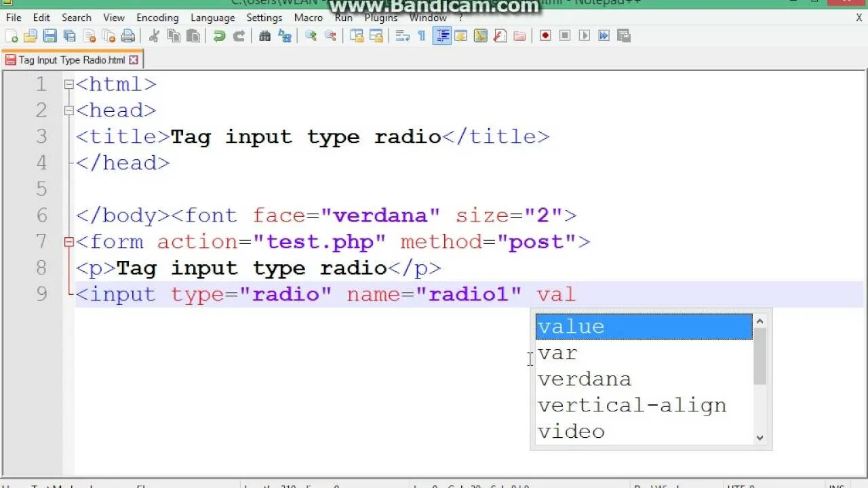
Task: Click line number 5 in the margin
Action: (x=42, y=190)
